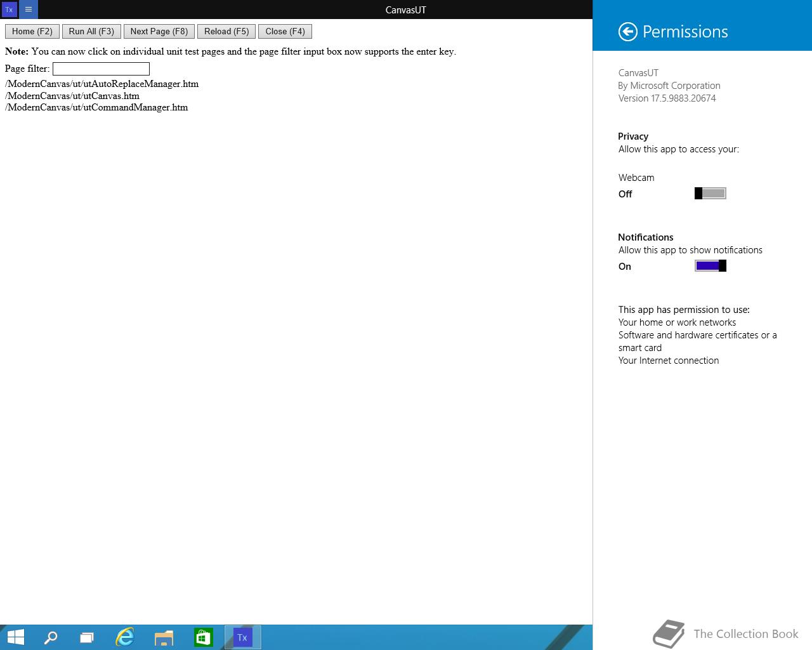The image size is (812, 650).
Task: Click the By Microsoft Corporation text
Action: [x=669, y=86]
